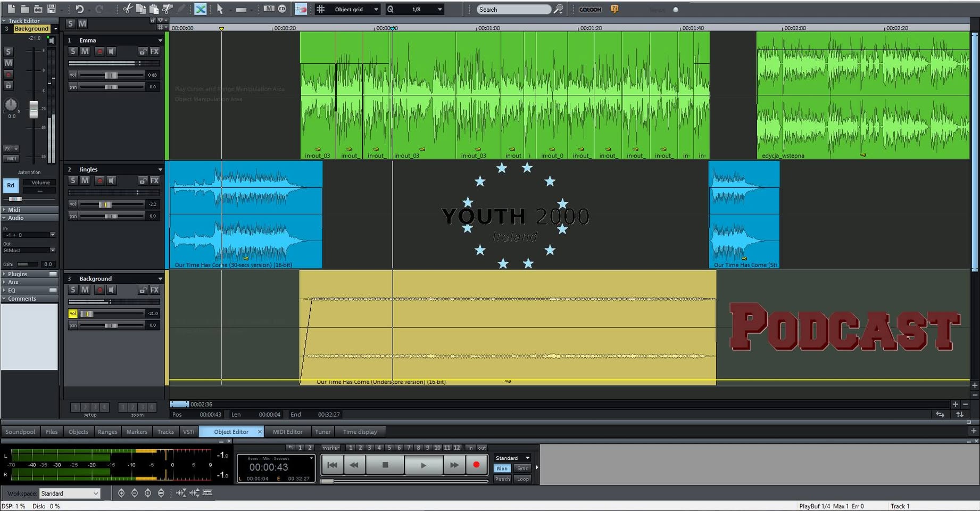Open a project using the folder icon
This screenshot has width=980, height=511.
[24, 9]
